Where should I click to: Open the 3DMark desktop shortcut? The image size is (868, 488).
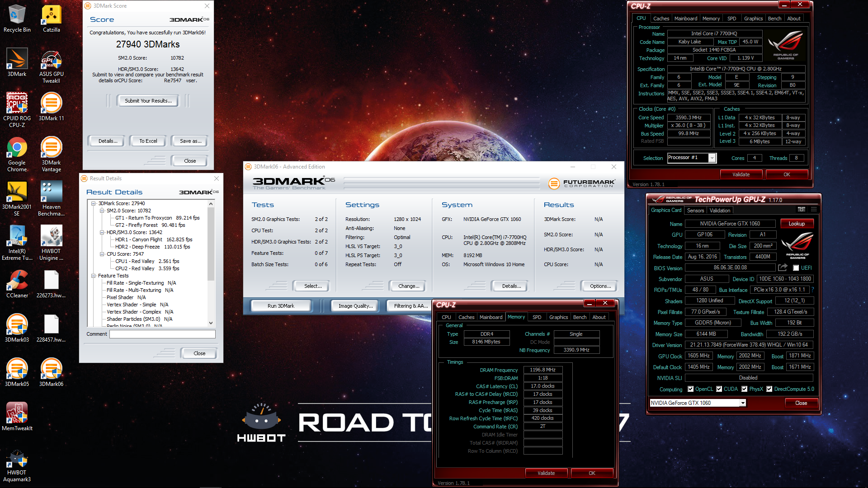pos(17,62)
